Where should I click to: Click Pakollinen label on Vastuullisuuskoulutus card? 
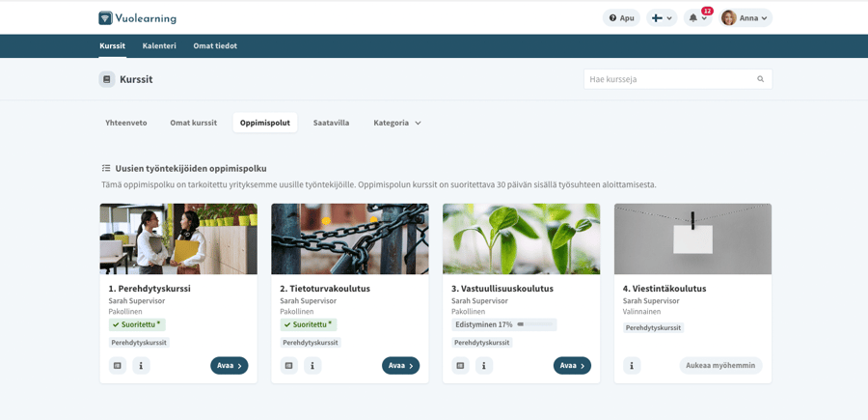click(x=469, y=312)
